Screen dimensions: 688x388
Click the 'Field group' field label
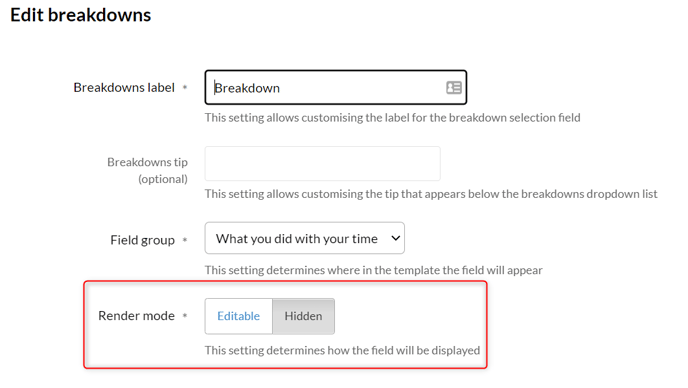coord(143,240)
